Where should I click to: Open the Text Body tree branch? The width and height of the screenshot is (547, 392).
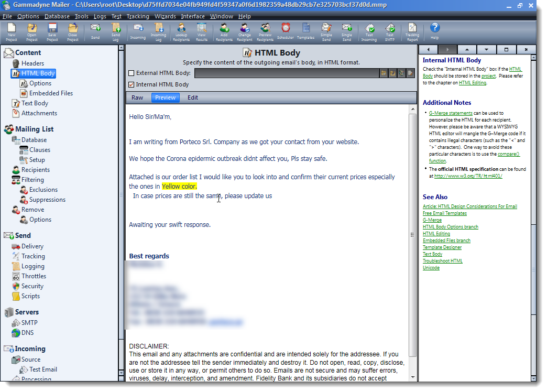35,103
